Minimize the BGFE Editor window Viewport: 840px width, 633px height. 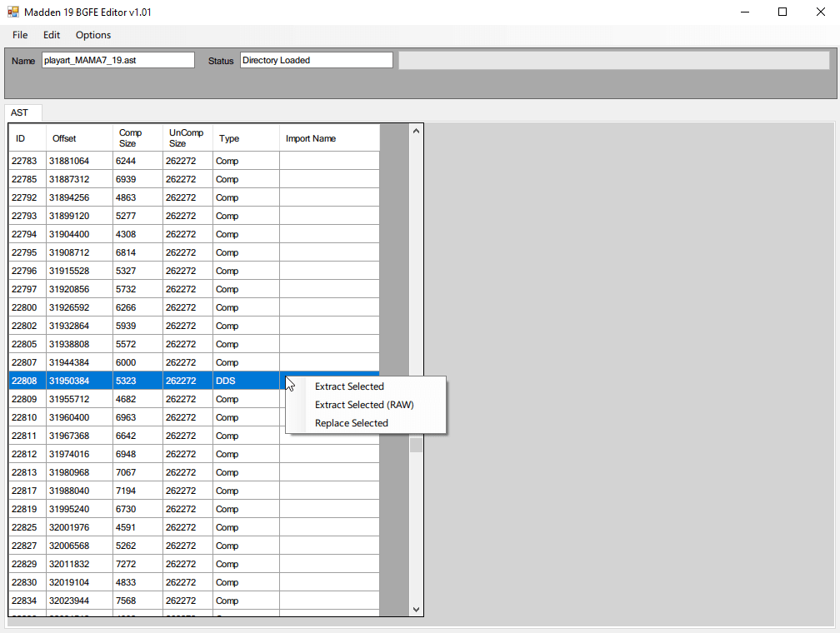745,12
